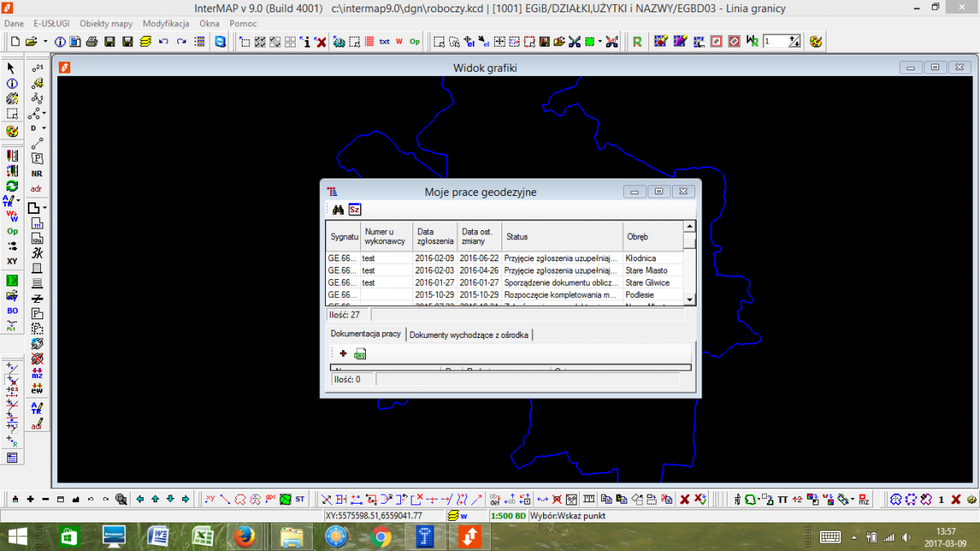
Task: Open Firefox from the taskbar
Action: [243, 537]
